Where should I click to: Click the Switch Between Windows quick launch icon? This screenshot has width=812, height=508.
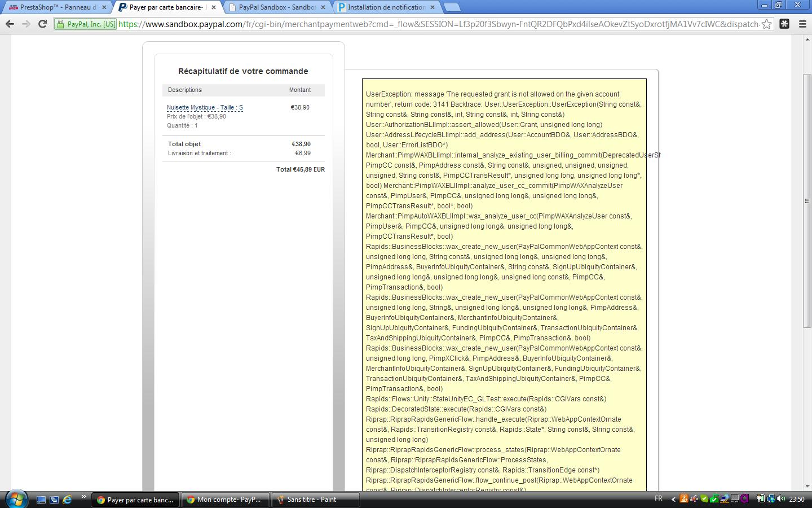tap(54, 500)
